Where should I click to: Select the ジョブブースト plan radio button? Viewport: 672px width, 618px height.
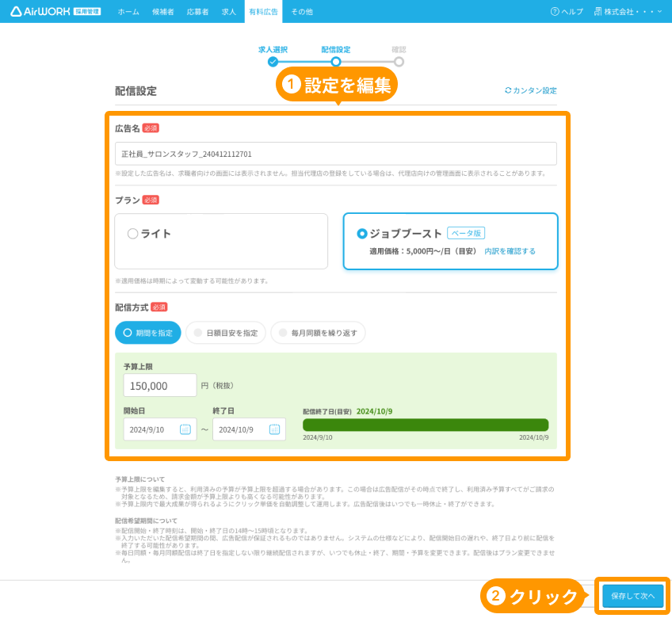tap(361, 234)
